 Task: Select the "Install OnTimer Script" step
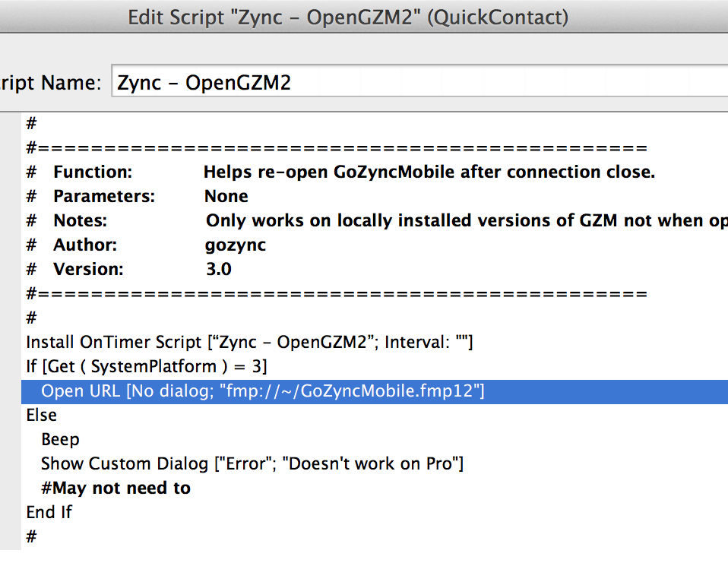point(375,342)
